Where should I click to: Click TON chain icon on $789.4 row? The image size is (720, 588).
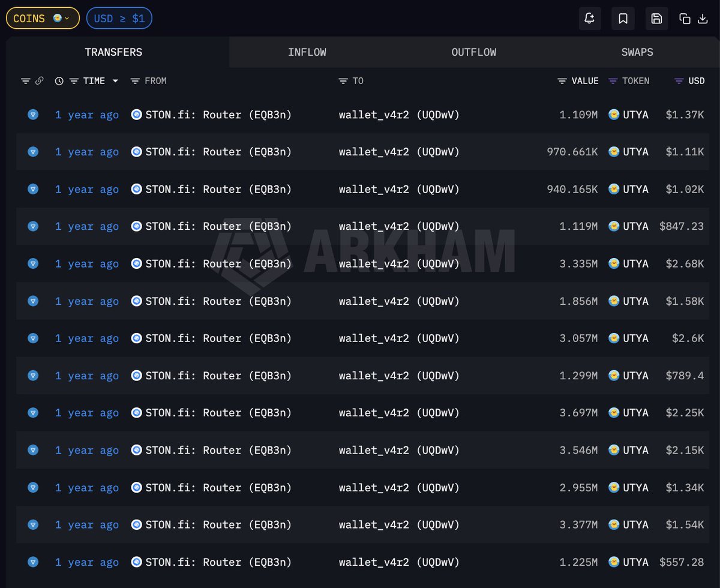pos(33,376)
